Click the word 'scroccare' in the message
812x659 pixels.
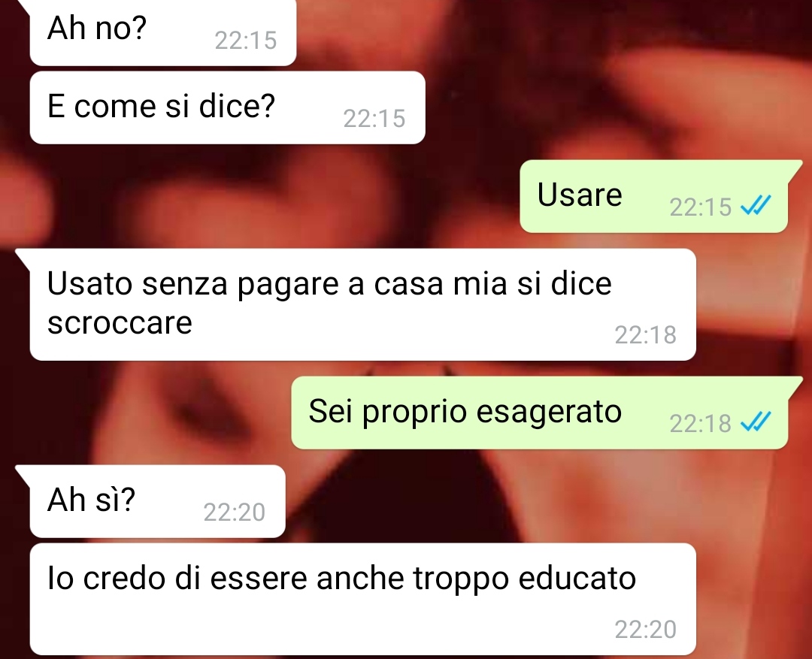120,323
